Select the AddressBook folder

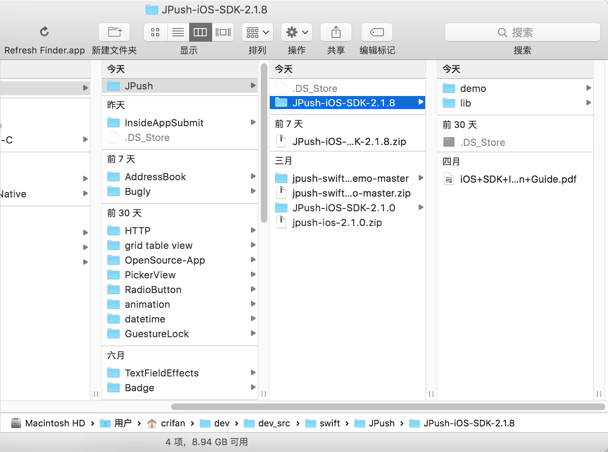180,177
